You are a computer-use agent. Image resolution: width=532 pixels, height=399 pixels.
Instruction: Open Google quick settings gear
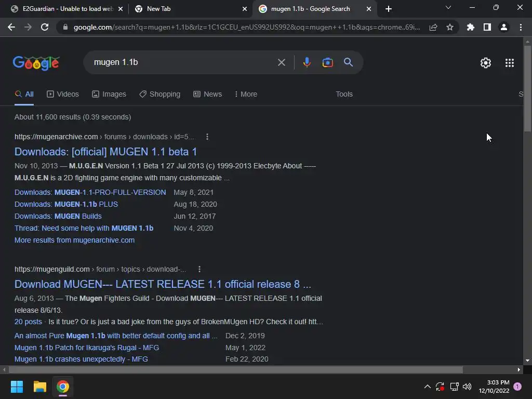(x=486, y=63)
